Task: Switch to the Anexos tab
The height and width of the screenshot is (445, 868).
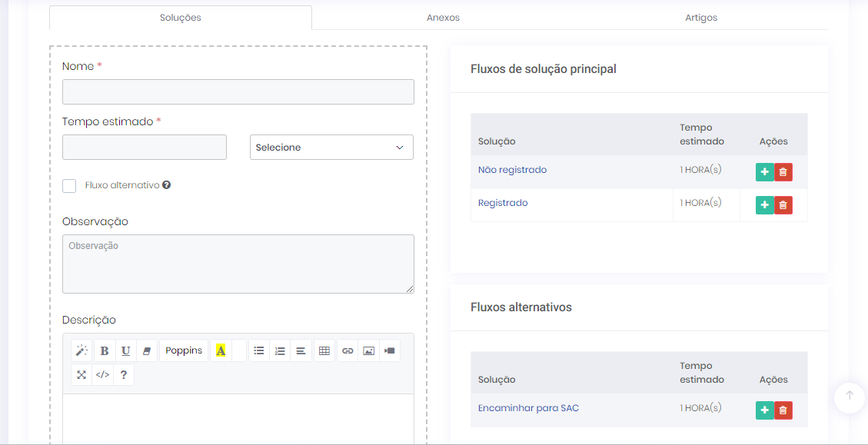Action: point(443,18)
